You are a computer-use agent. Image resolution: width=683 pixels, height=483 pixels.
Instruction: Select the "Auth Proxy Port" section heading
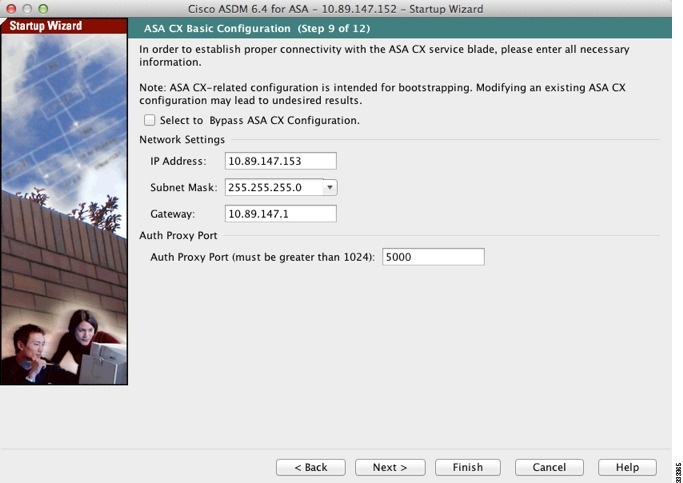coord(178,236)
